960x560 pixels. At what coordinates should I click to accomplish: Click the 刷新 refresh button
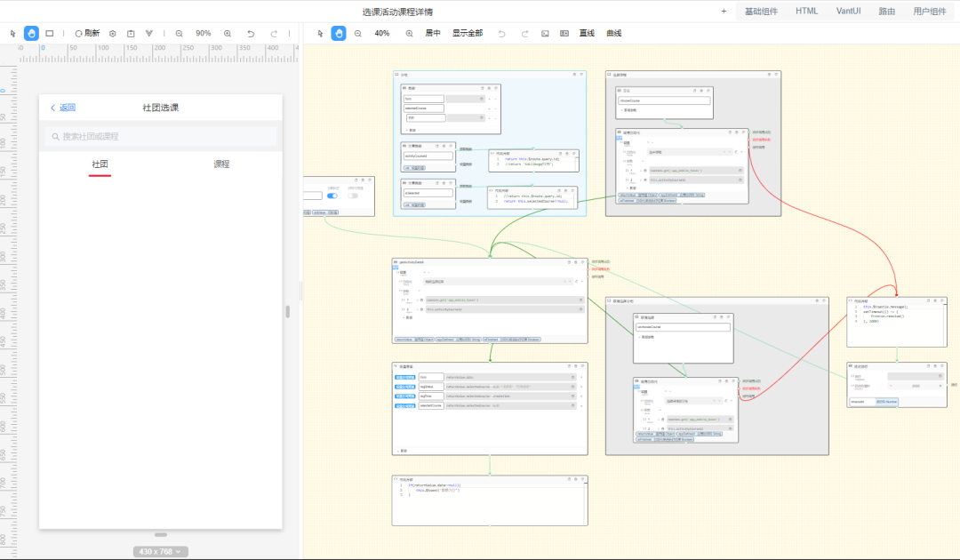point(87,33)
